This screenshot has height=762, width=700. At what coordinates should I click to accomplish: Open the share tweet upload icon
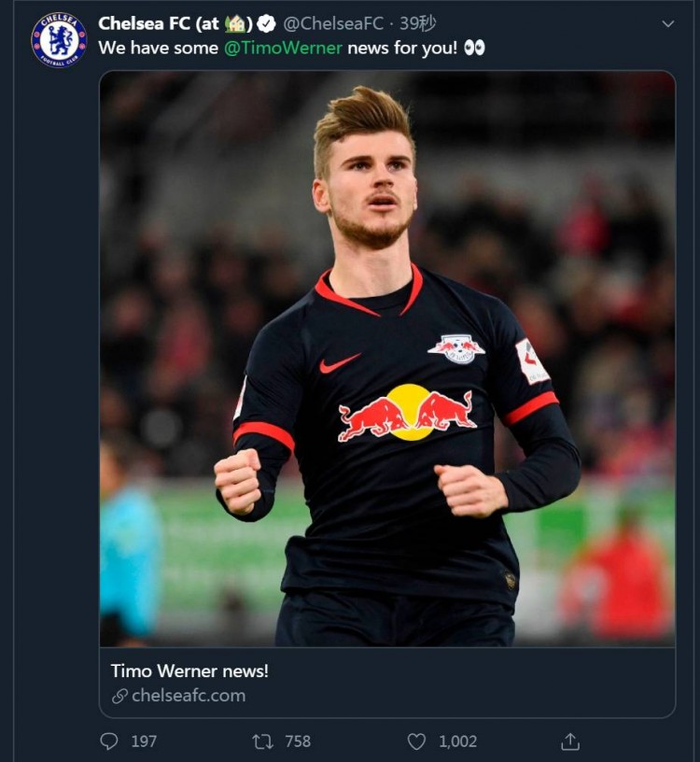pyautogui.click(x=570, y=741)
